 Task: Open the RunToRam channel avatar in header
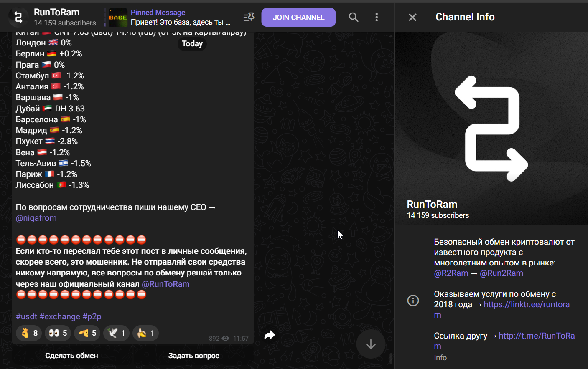pyautogui.click(x=18, y=17)
